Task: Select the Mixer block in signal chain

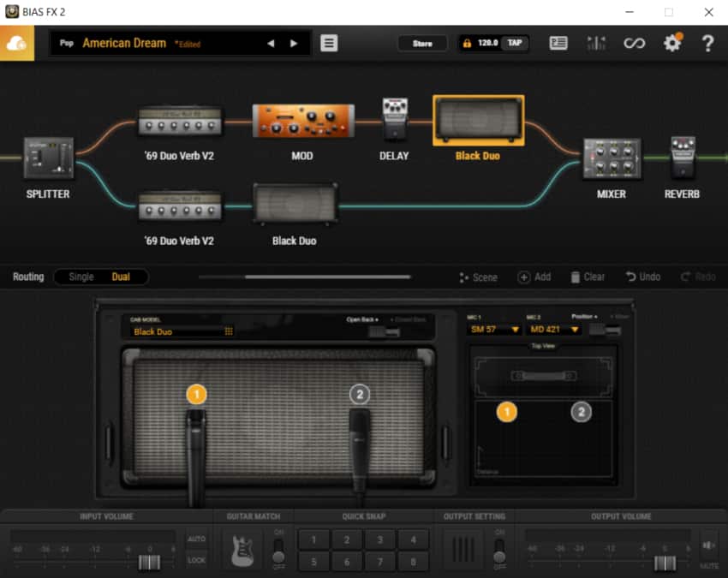Action: [x=612, y=159]
